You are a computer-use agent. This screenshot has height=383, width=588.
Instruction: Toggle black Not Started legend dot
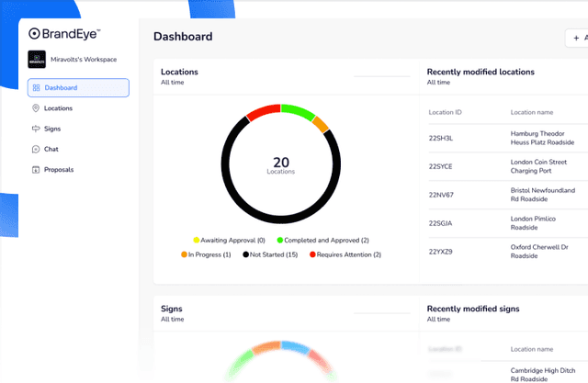pyautogui.click(x=245, y=254)
